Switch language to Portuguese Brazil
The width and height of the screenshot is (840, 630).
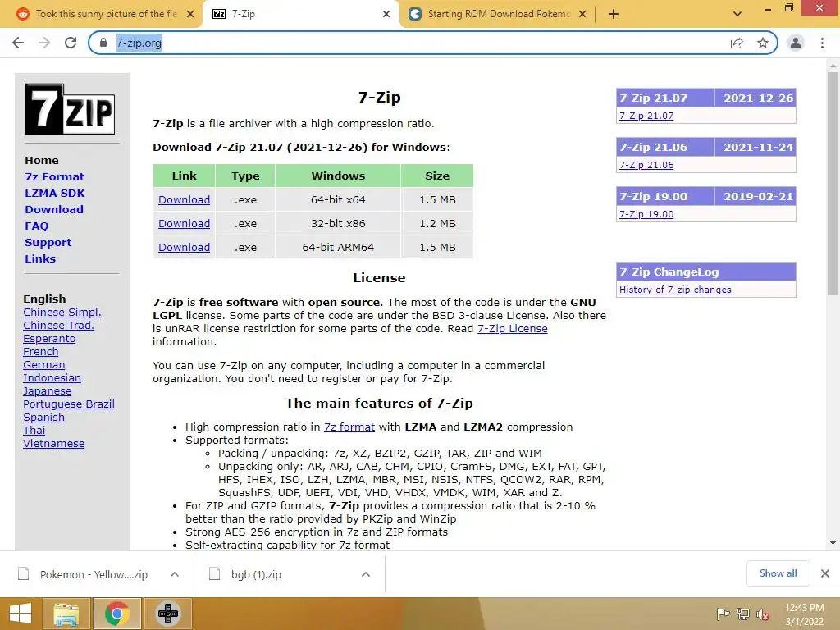pos(69,404)
